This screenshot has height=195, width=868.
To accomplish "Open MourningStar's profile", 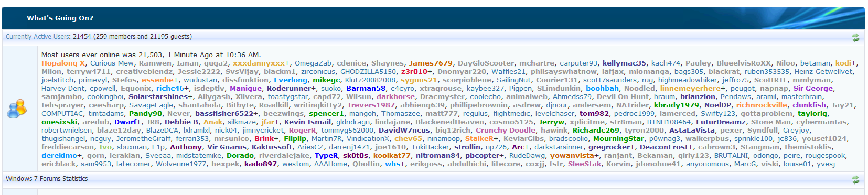I will (x=618, y=139).
